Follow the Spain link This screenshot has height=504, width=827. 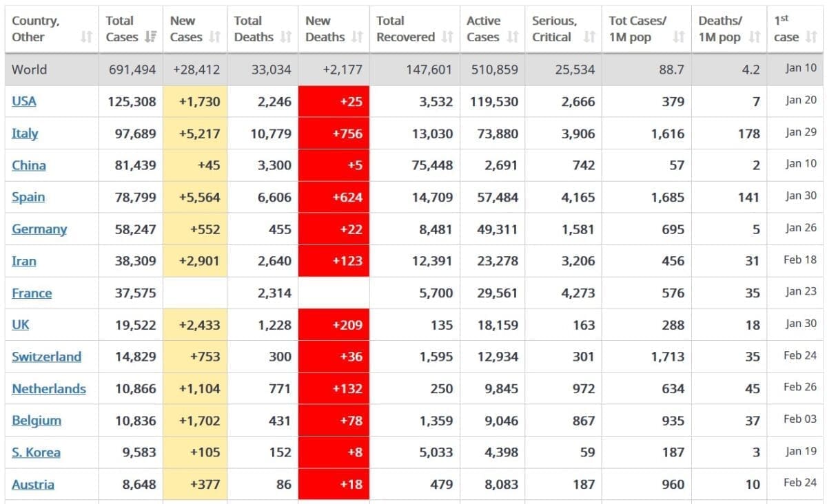pyautogui.click(x=28, y=197)
